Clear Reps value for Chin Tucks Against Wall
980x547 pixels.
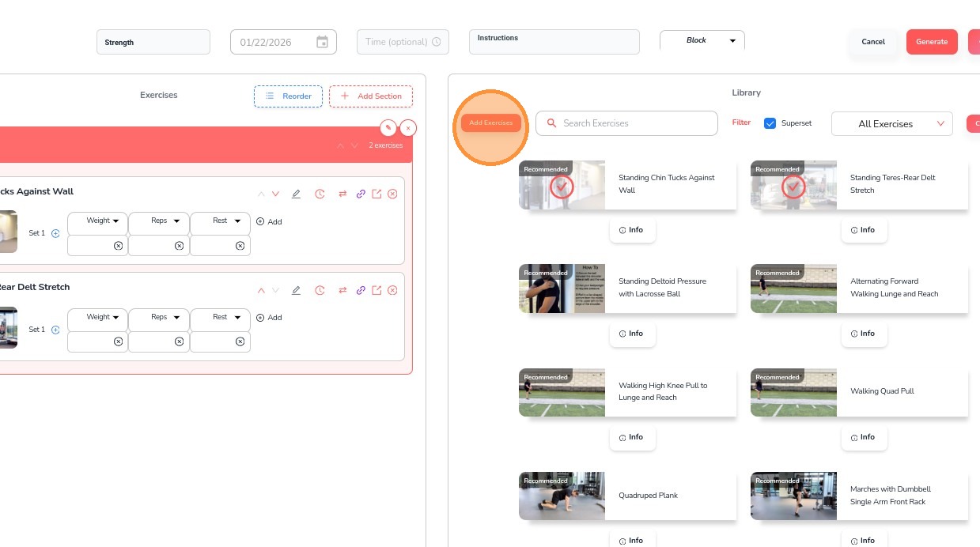coord(179,246)
